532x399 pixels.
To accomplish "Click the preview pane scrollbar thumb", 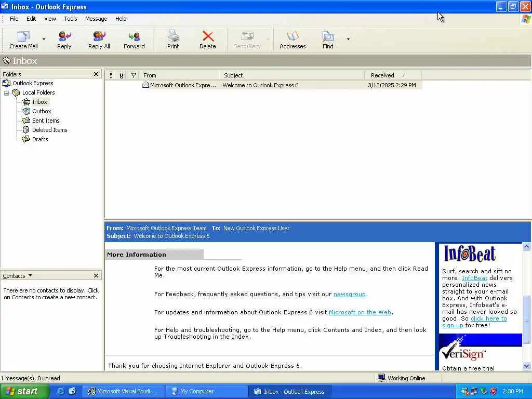I will coord(527,320).
